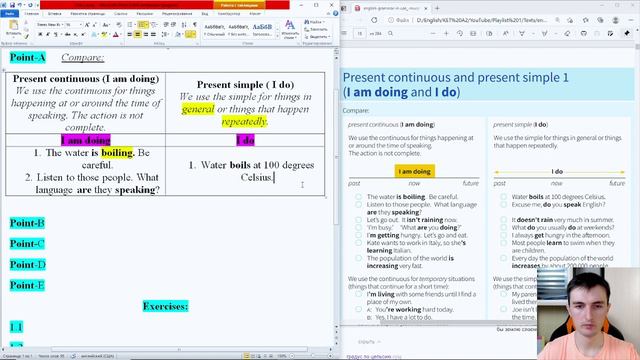Click the PDF page number field
Viewport: 640px width, 360px height.
pos(360,33)
